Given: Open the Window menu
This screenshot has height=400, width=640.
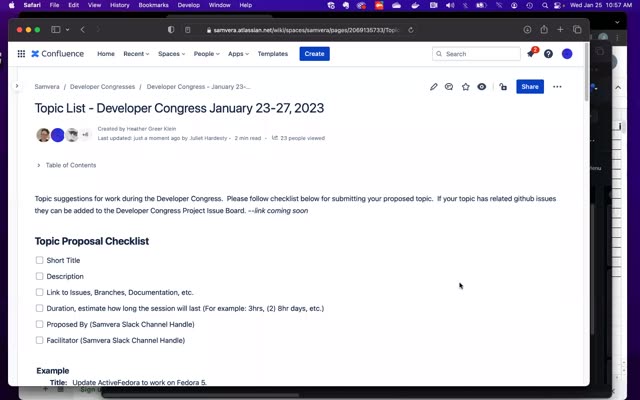Looking at the screenshot, I should click(x=220, y=5).
